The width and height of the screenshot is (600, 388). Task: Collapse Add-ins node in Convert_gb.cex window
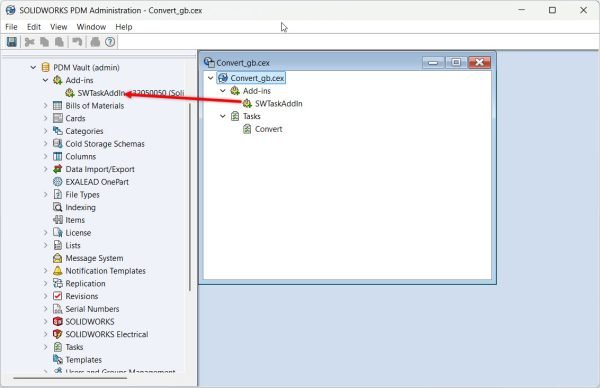point(223,91)
